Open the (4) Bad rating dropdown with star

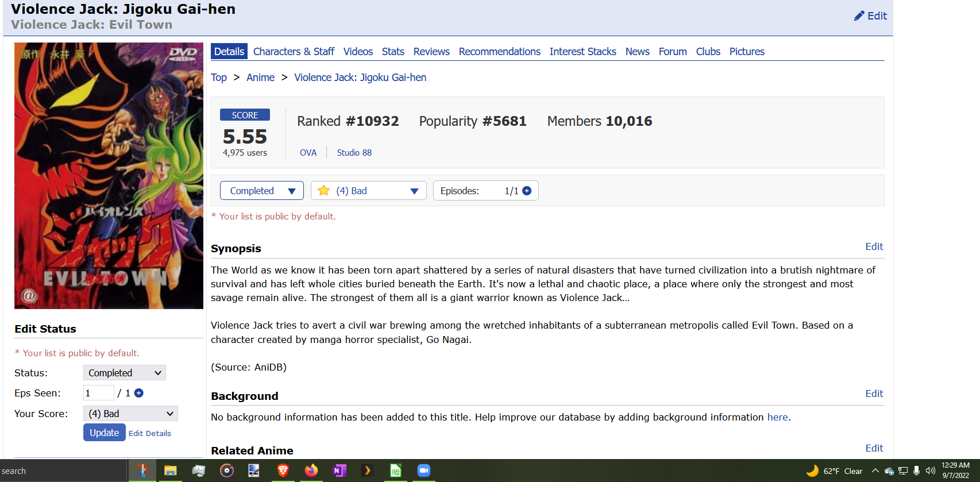pos(369,191)
